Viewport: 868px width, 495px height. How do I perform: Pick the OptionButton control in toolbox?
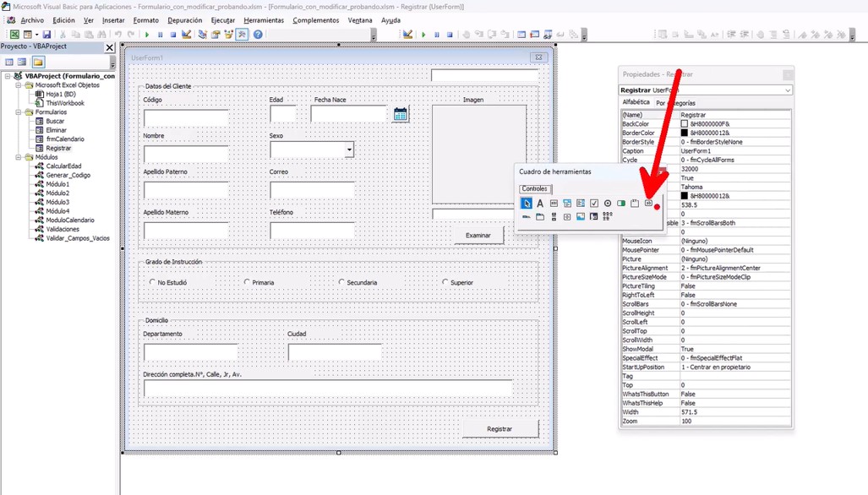[x=608, y=204]
